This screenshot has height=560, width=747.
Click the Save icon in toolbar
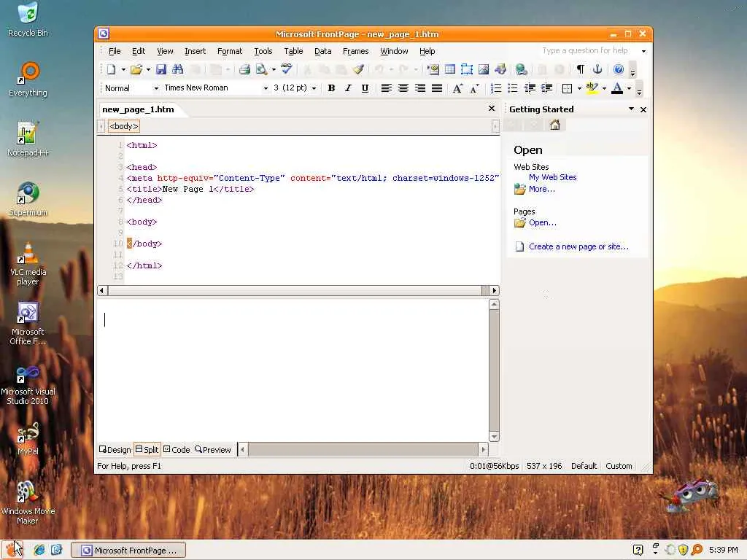[161, 69]
